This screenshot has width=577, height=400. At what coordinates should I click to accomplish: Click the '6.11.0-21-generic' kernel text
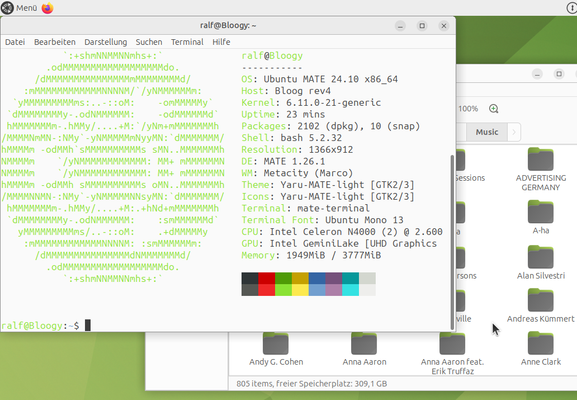pyautogui.click(x=333, y=103)
